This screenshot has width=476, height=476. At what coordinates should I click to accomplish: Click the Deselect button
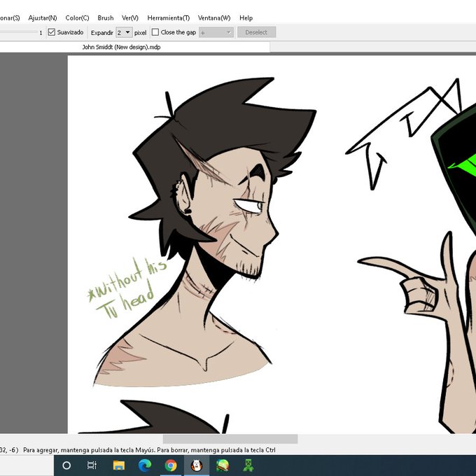256,32
